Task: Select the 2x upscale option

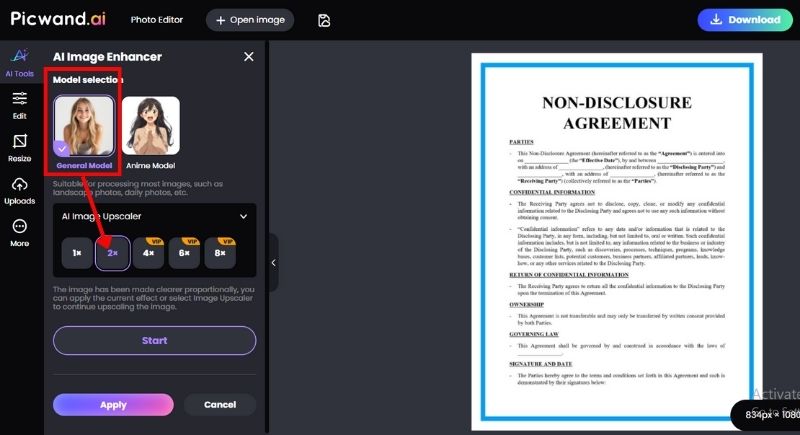Action: 113,254
